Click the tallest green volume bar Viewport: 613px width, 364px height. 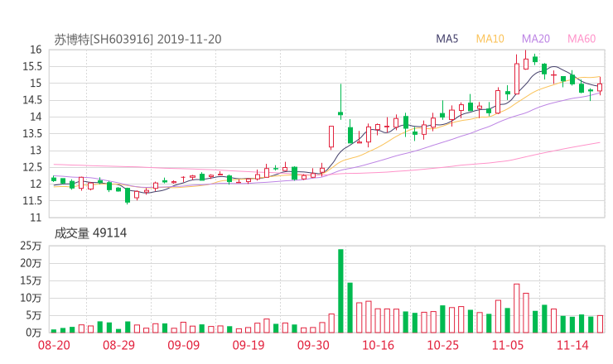click(x=340, y=291)
